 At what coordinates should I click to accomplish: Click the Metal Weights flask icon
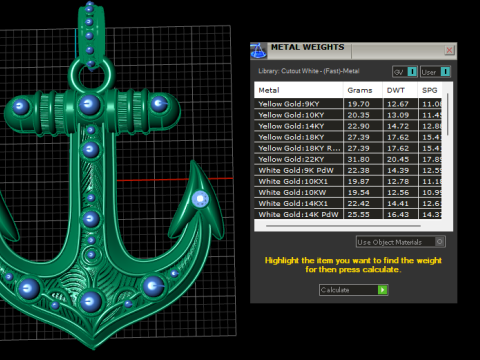[x=258, y=51]
